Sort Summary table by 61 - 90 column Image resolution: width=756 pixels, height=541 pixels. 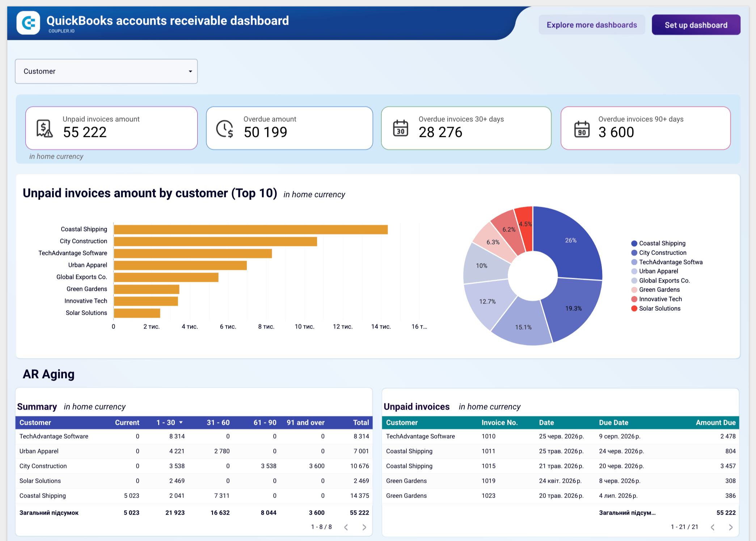(x=265, y=423)
